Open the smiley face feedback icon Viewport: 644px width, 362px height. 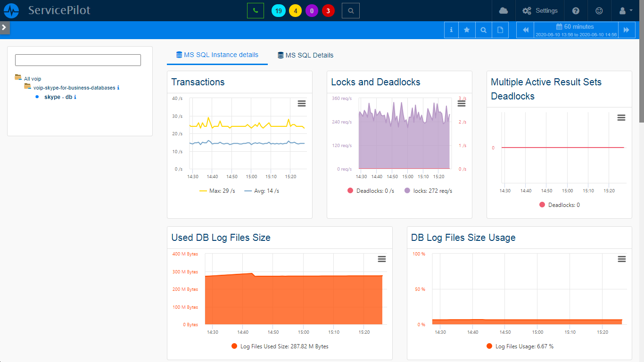pyautogui.click(x=599, y=10)
